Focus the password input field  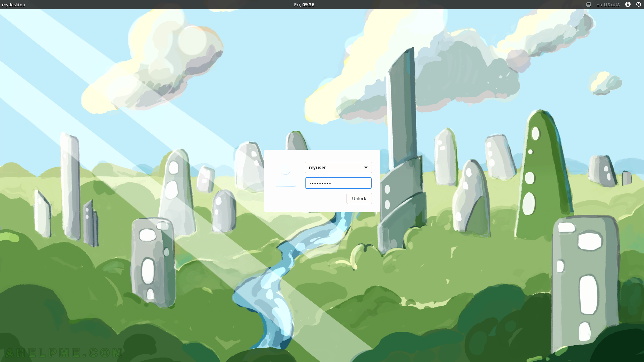[338, 183]
